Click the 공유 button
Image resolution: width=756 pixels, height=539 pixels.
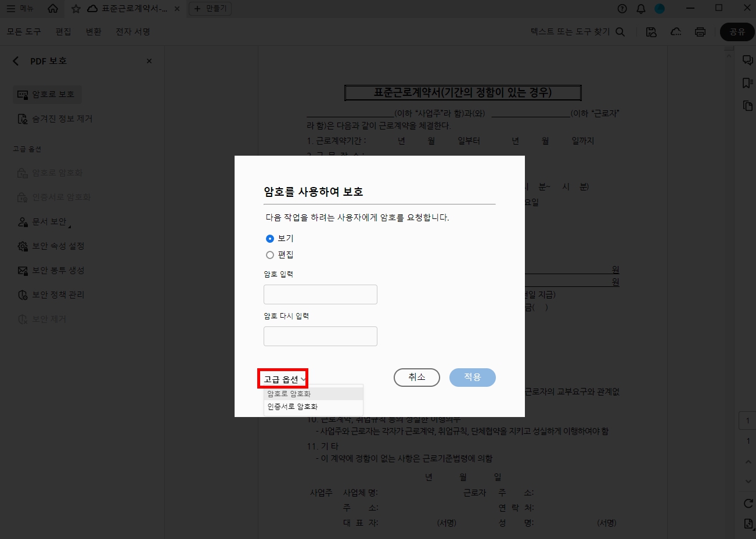pos(737,32)
